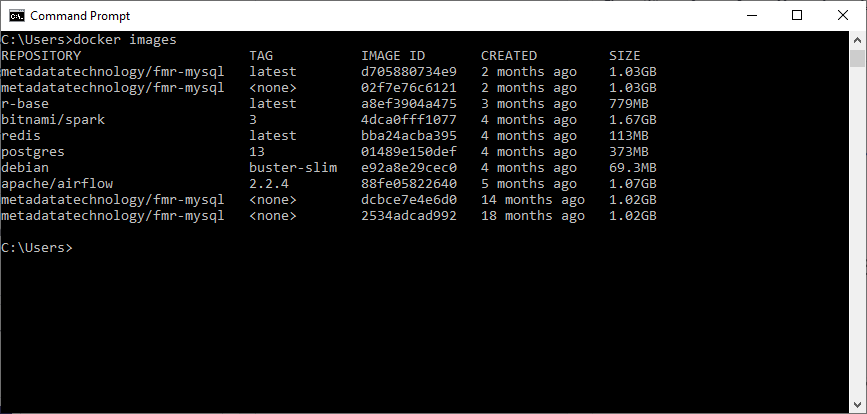
Task: Click the buster-slim tag text
Action: 293,168
